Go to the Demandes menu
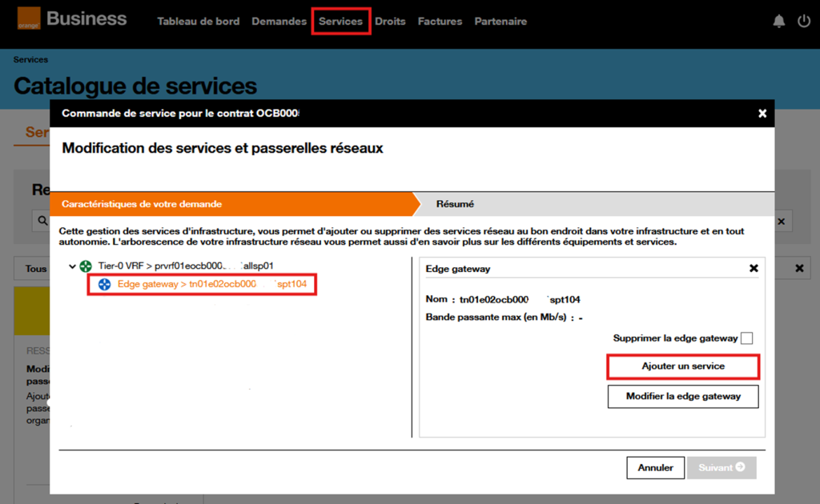 pyautogui.click(x=279, y=22)
